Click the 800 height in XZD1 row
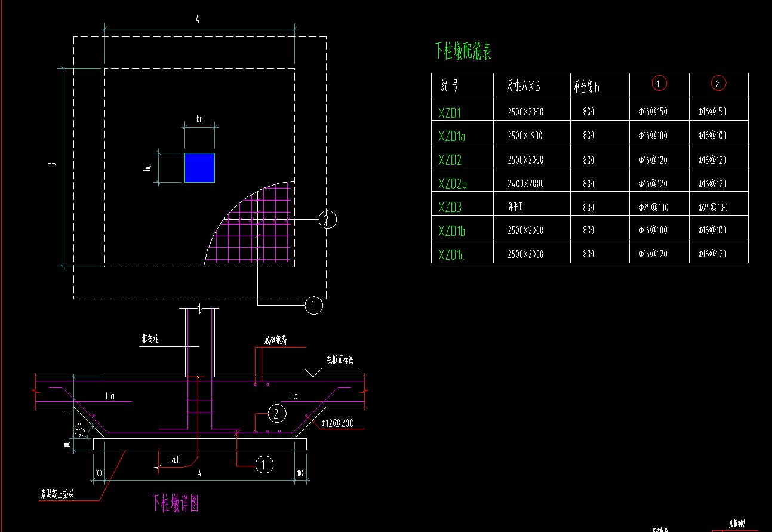The image size is (772, 532). coord(589,112)
